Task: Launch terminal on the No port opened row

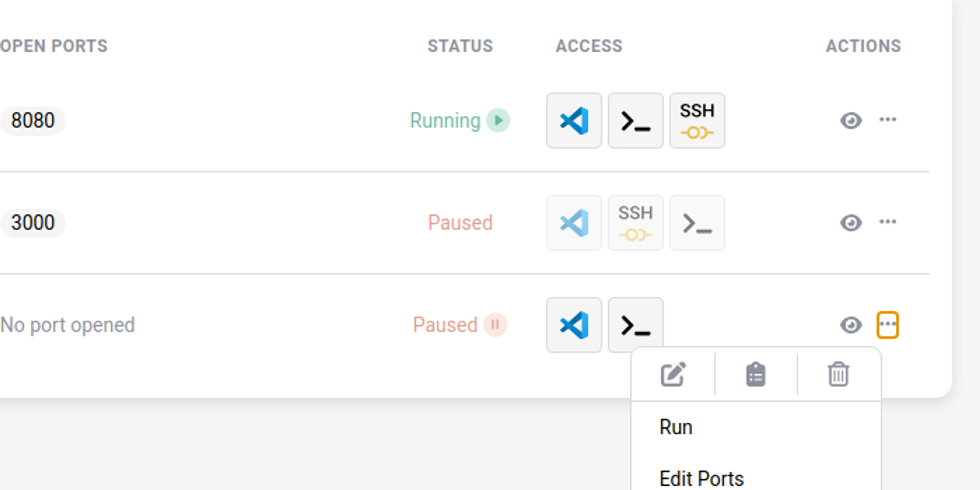Action: (635, 324)
